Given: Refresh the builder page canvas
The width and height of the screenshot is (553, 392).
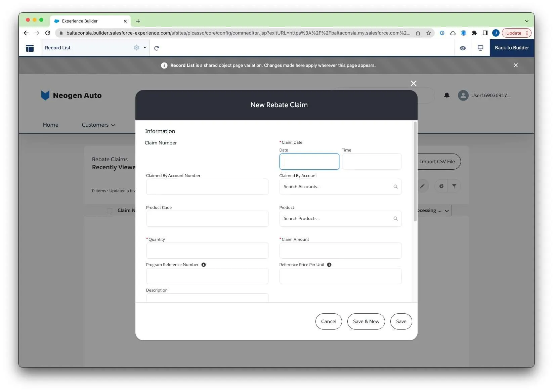Looking at the screenshot, I should 157,48.
